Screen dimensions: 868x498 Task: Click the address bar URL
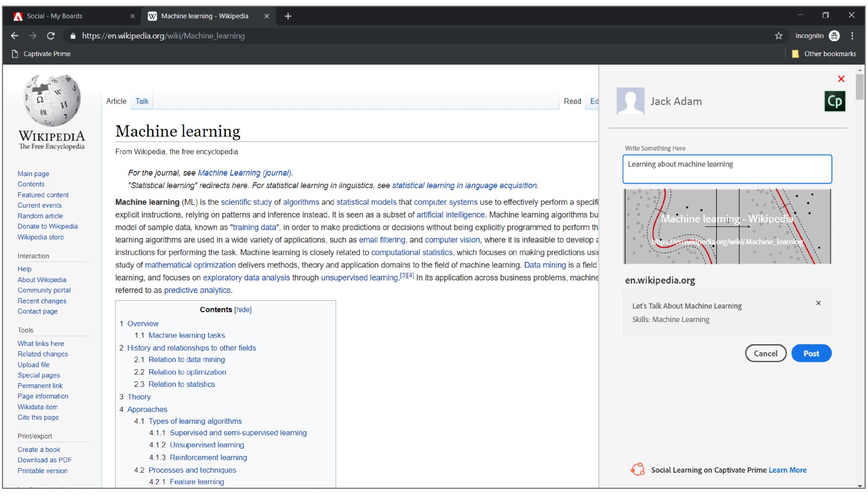(163, 36)
